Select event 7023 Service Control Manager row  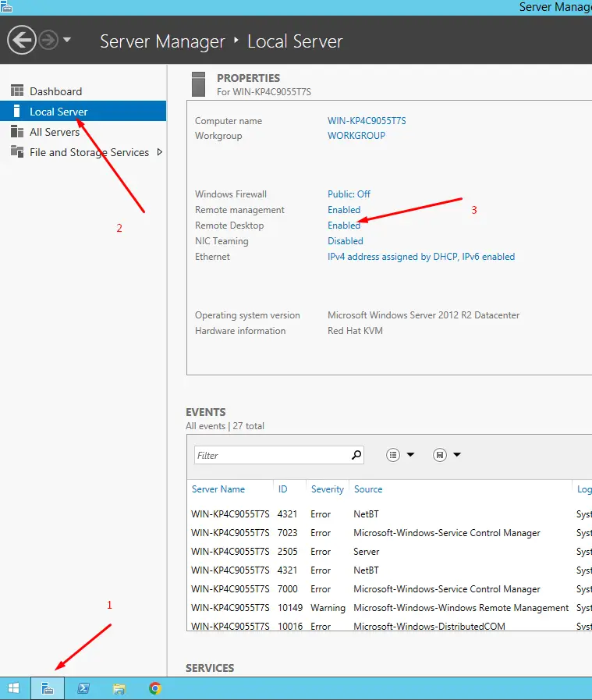click(x=389, y=532)
